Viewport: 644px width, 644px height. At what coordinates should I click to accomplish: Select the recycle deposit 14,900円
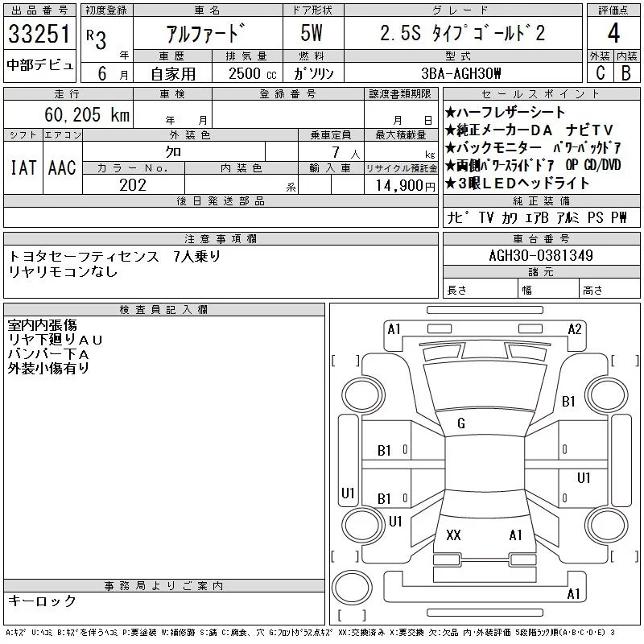click(x=406, y=186)
